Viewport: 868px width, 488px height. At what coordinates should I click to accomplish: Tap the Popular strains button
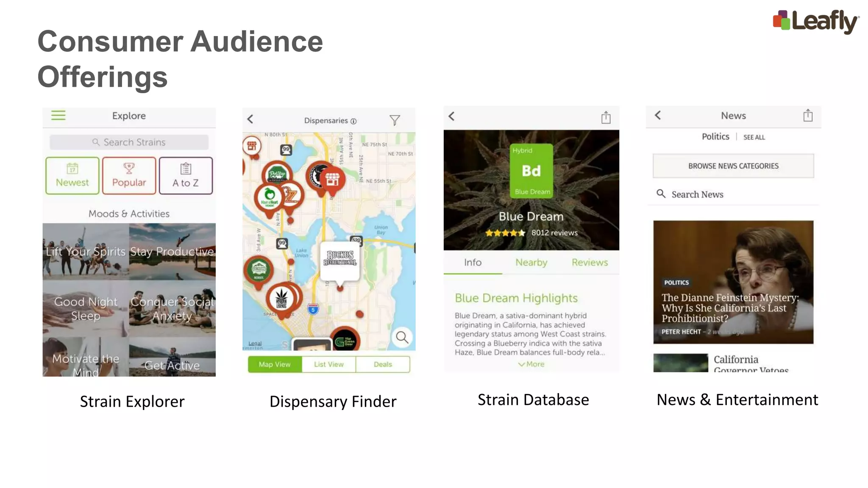(x=129, y=175)
